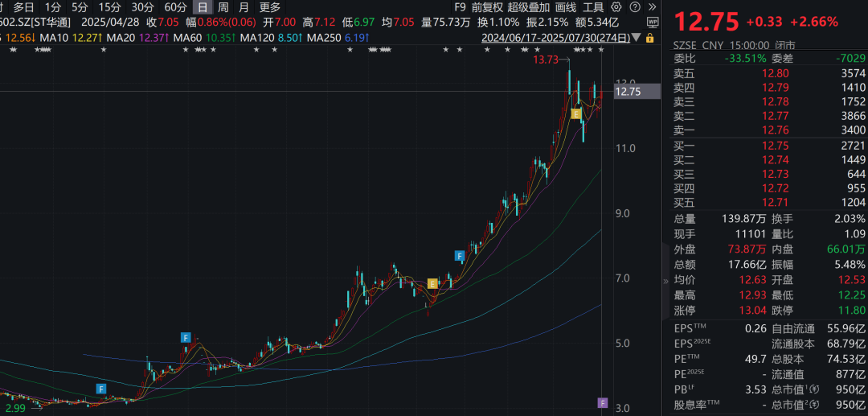The height and width of the screenshot is (416, 868).
Task: Open the 工具 menu
Action: [x=593, y=7]
